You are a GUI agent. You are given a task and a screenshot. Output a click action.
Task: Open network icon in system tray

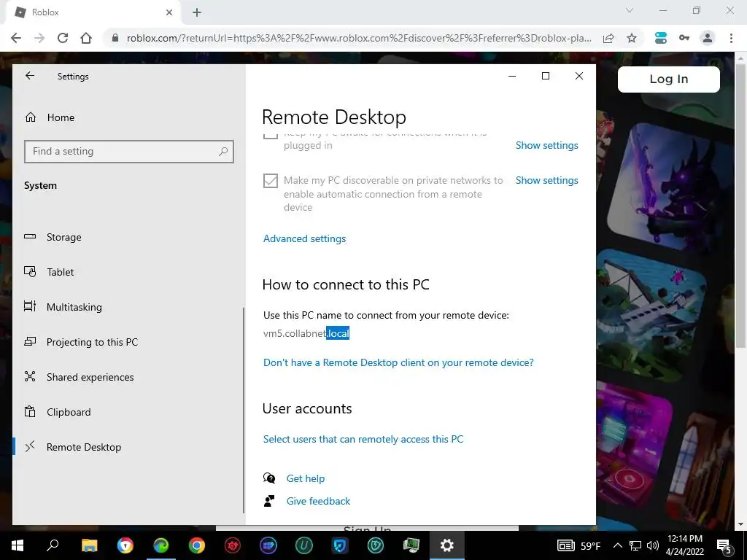(x=635, y=545)
